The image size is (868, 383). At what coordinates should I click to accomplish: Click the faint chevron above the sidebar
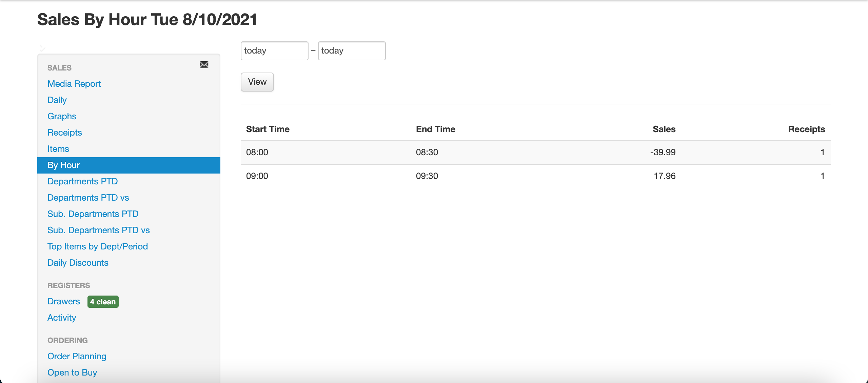[x=42, y=48]
